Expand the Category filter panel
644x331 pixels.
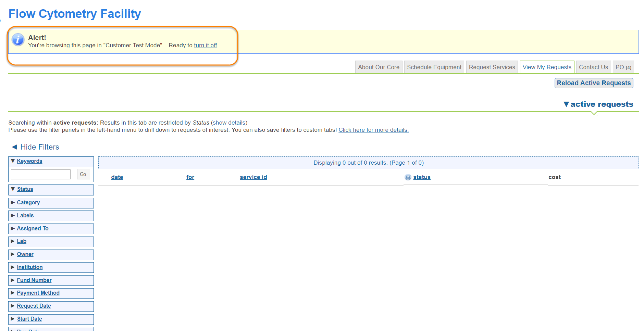pos(13,202)
